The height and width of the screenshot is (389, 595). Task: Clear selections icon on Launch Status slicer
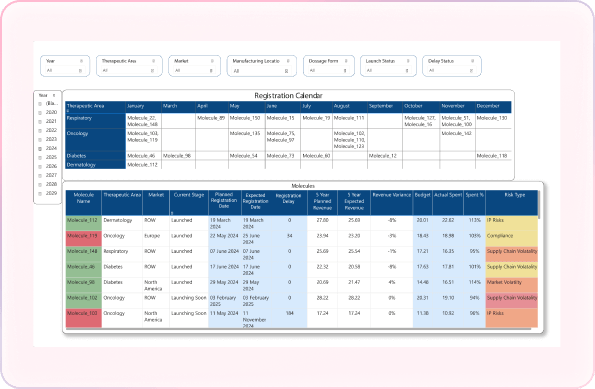click(408, 61)
